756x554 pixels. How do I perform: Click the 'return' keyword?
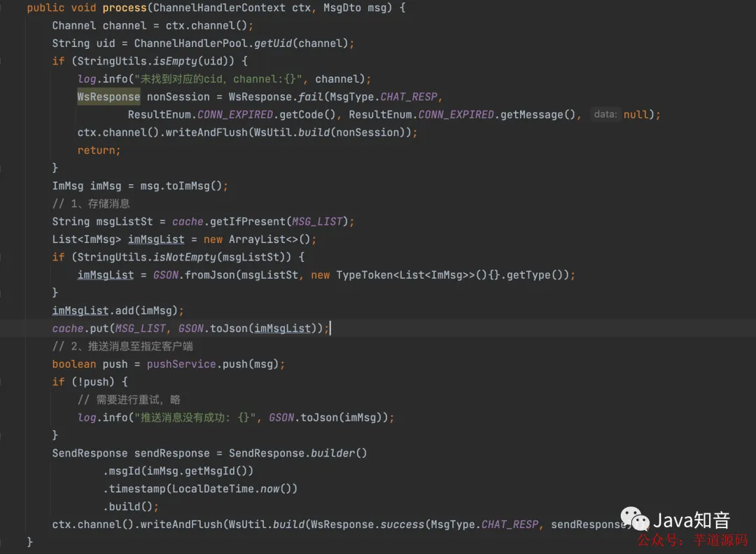(x=96, y=151)
